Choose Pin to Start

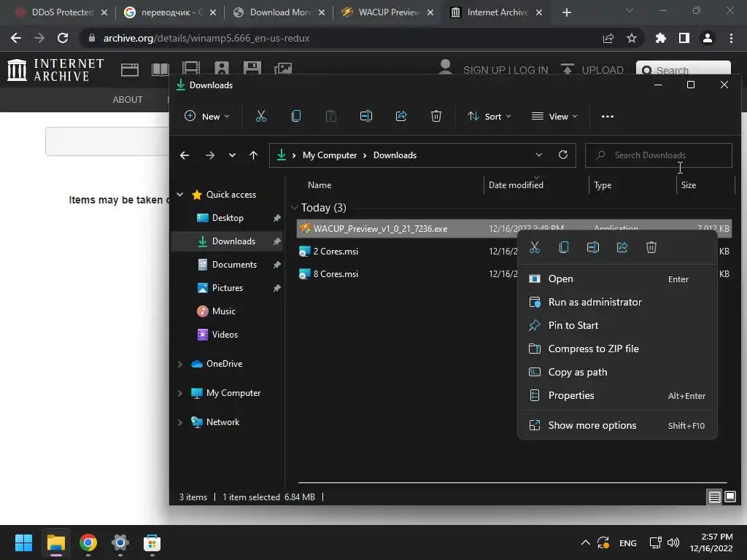click(x=617, y=326)
